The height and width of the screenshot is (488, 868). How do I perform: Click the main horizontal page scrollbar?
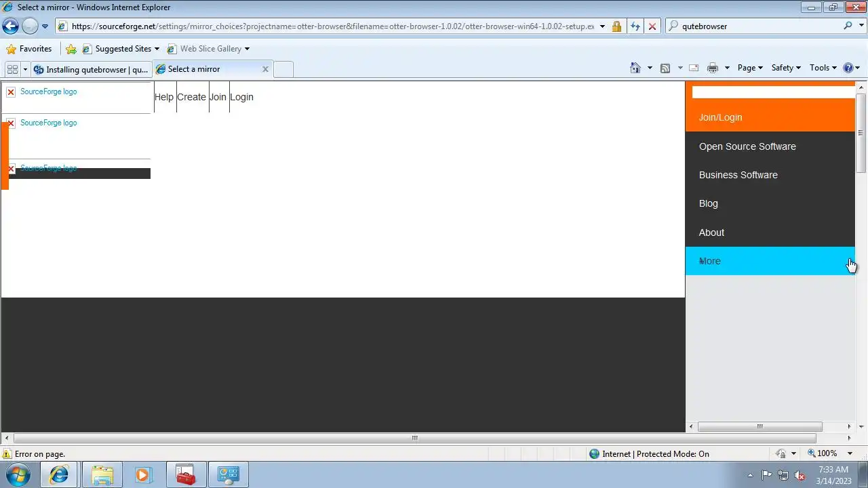414,438
